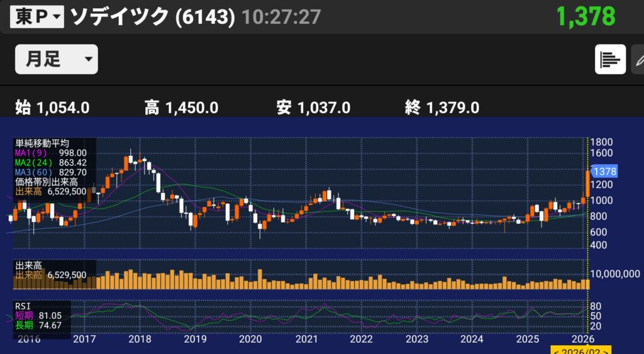This screenshot has width=644, height=354.
Task: Click the 高 1,450.0 high price value
Action: coord(181,108)
